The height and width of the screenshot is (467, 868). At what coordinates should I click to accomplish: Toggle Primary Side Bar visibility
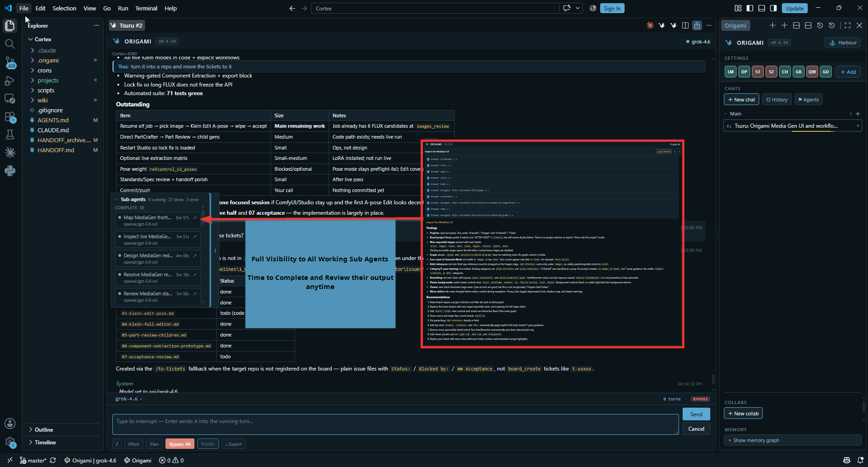pyautogui.click(x=750, y=8)
